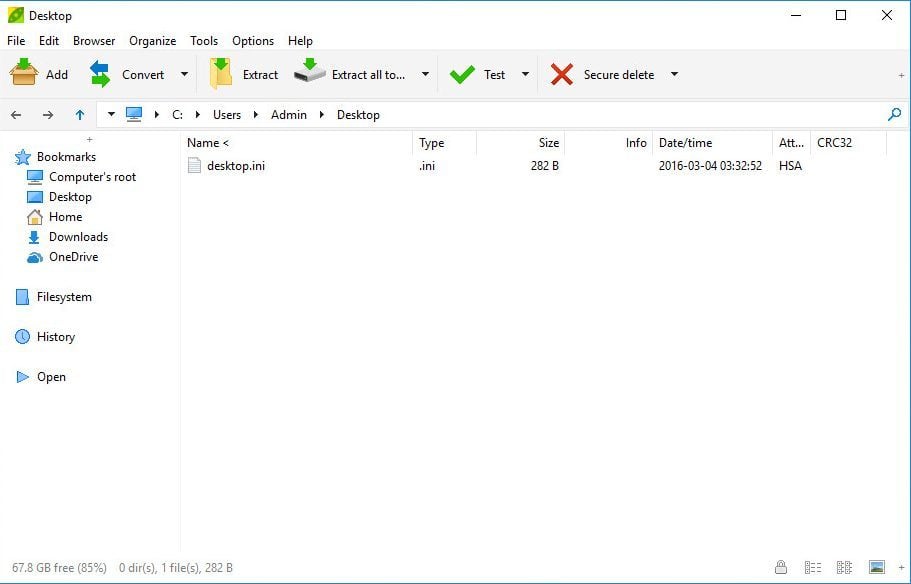Viewport: 911px width, 584px height.
Task: Expand the Extract all to dropdown arrow
Action: pos(425,74)
